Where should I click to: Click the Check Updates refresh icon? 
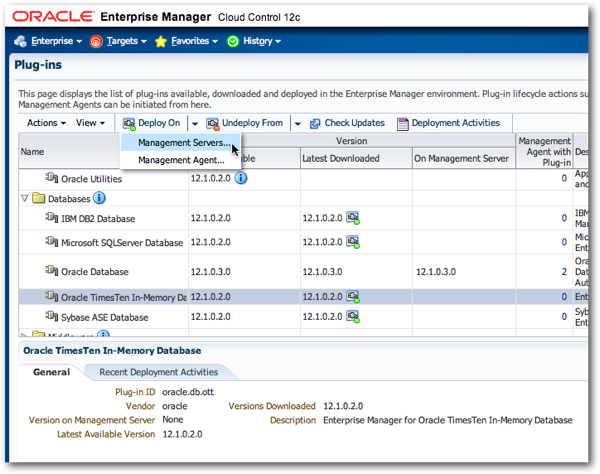point(315,124)
